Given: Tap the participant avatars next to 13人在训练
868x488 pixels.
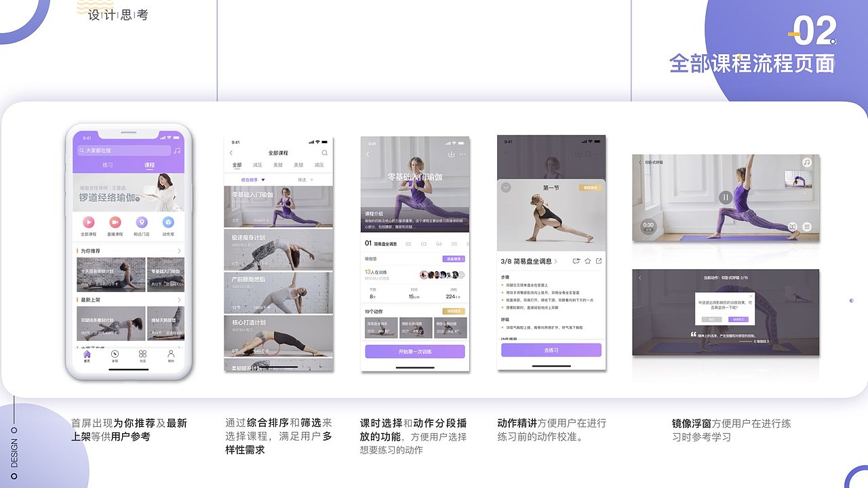Looking at the screenshot, I should point(442,274).
